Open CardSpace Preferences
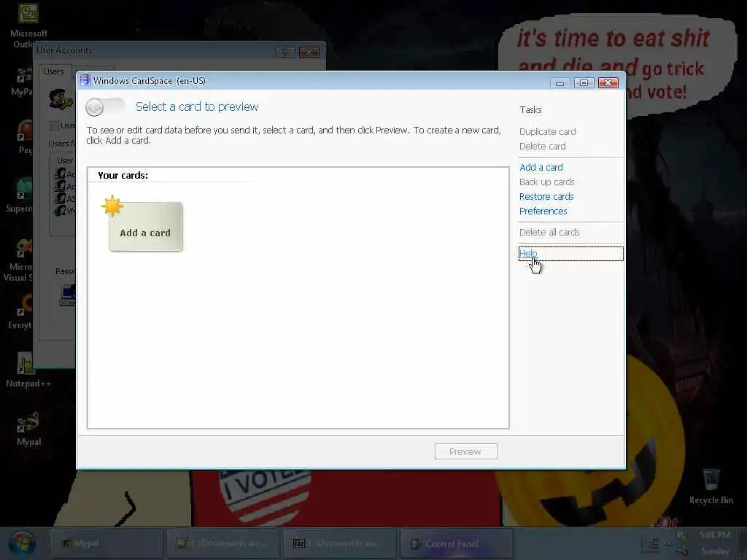The image size is (747, 560). point(543,211)
